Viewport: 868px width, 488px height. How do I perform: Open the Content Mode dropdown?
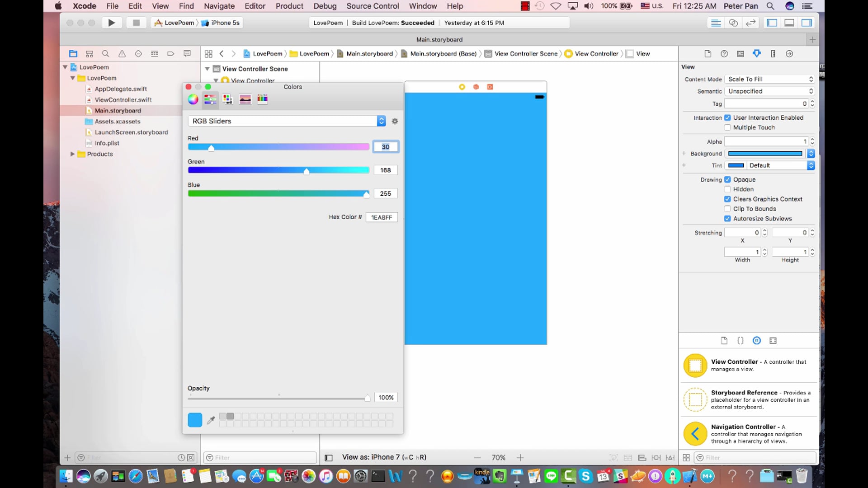[x=770, y=79]
